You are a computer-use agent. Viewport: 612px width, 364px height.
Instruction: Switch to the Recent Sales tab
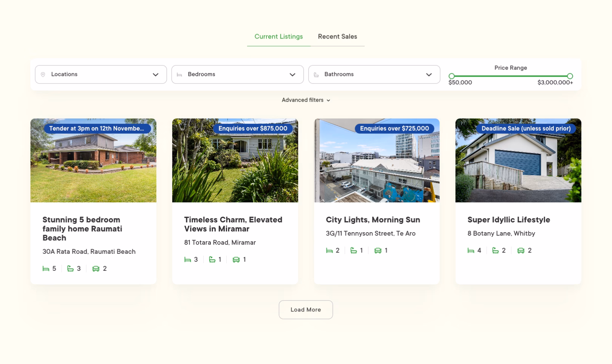(x=337, y=37)
